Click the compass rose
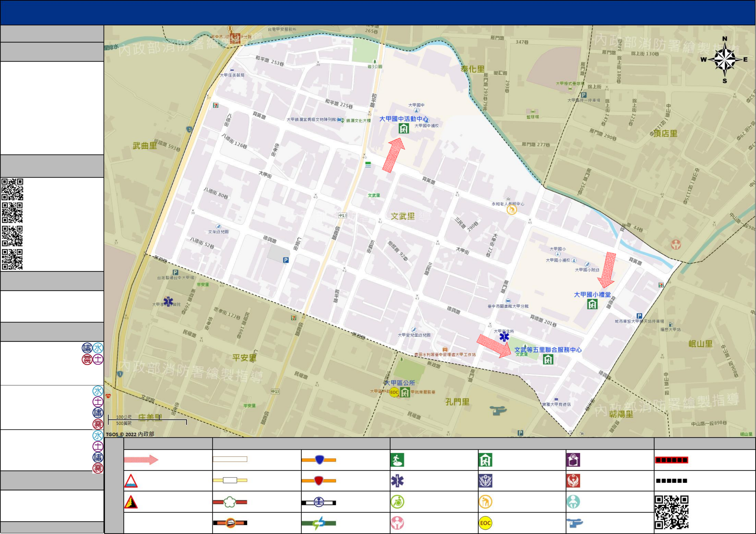Viewport: 756px width, 534px height. (x=725, y=59)
